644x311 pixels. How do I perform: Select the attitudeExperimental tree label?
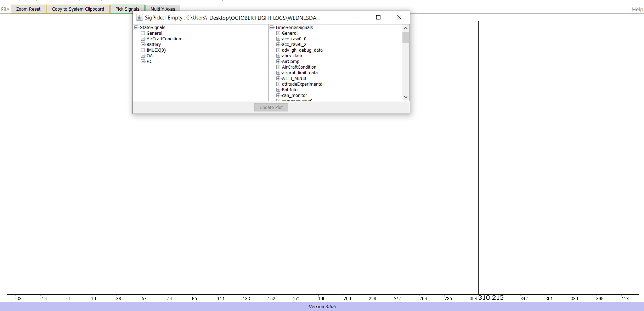(303, 84)
